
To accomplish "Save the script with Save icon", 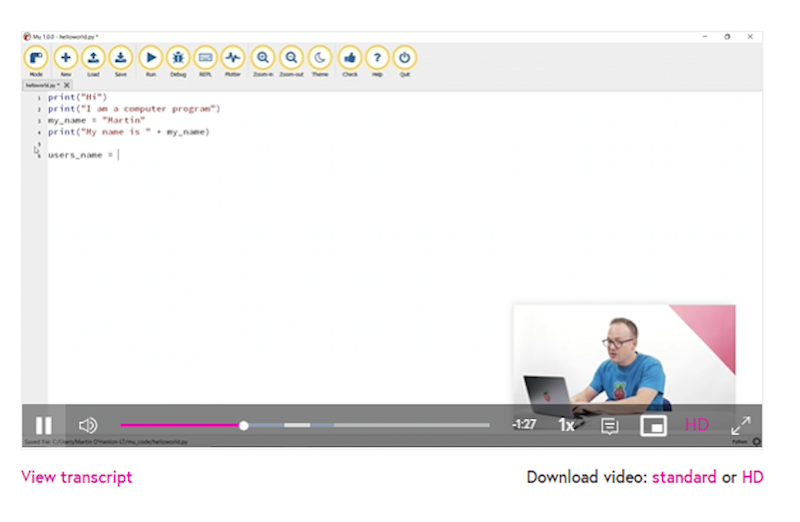I will pos(120,60).
